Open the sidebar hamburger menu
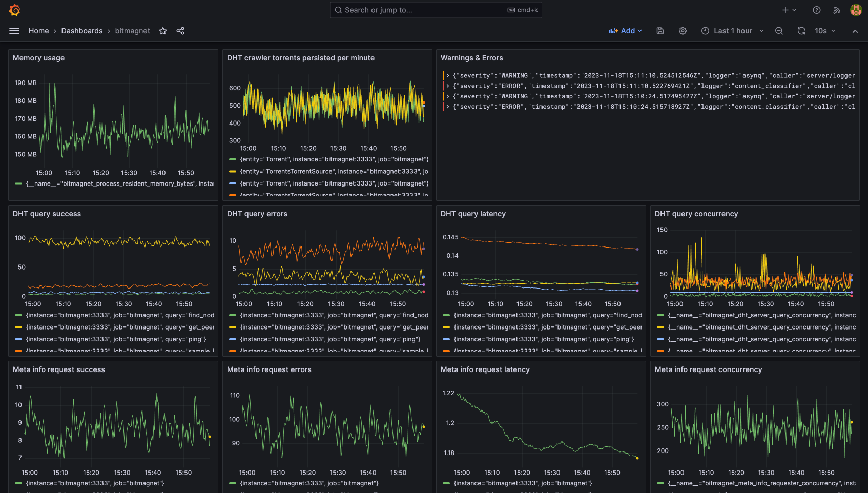Screen dimensions: 868x493 pyautogui.click(x=14, y=31)
